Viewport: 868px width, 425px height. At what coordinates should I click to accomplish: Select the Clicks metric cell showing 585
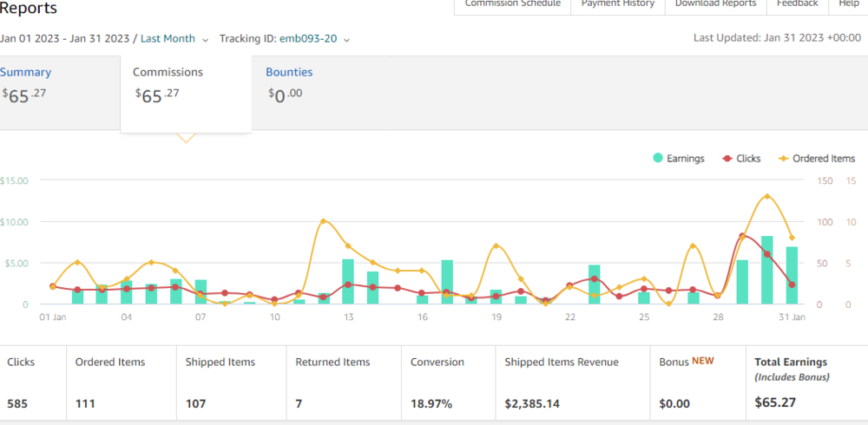click(33, 382)
